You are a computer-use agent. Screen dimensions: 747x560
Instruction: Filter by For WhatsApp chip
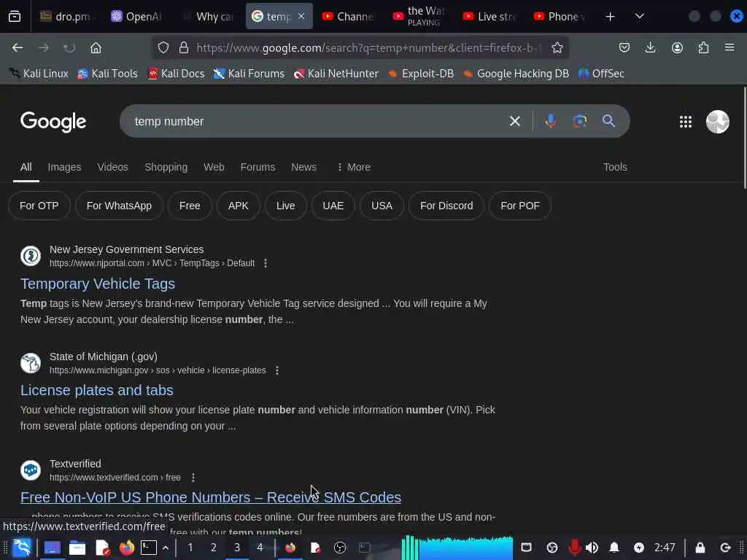click(119, 206)
